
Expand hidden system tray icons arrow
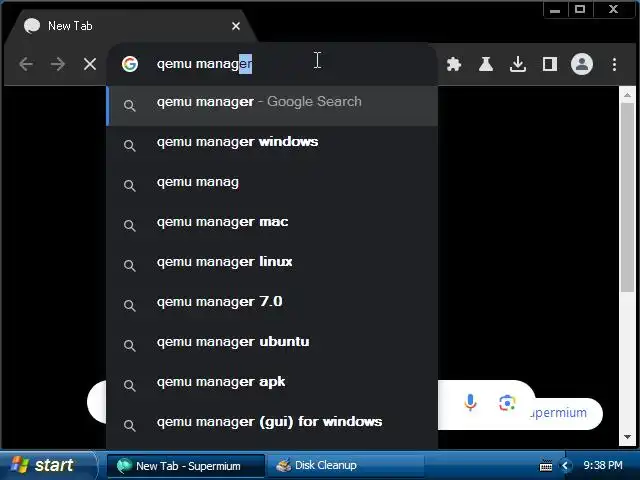[x=565, y=465]
